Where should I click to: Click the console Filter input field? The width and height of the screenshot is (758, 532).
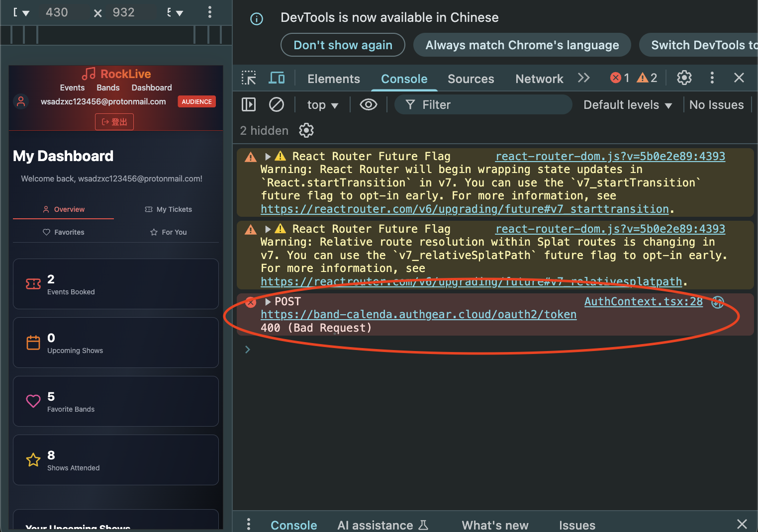[x=483, y=104]
